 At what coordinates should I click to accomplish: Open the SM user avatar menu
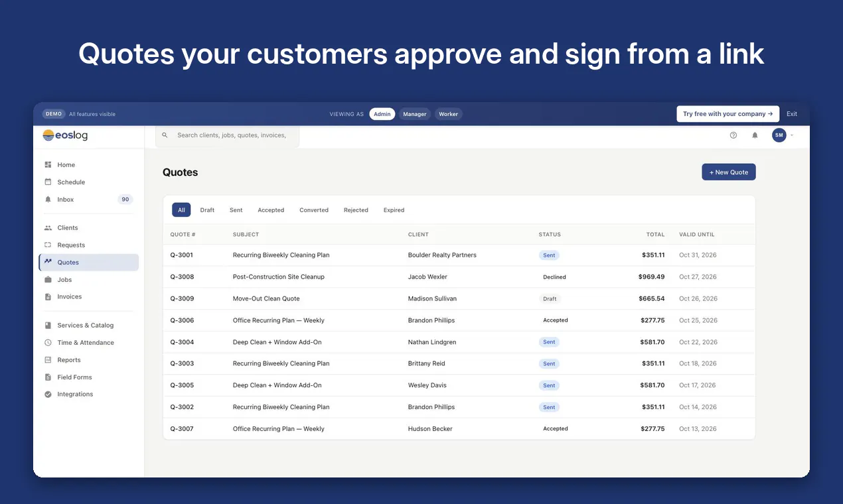pos(779,135)
